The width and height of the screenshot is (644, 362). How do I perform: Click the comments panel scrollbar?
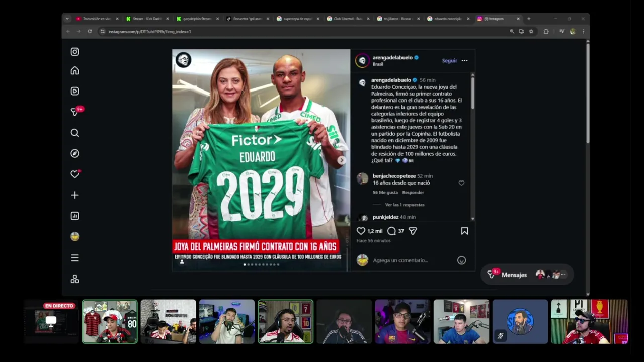coord(472,92)
